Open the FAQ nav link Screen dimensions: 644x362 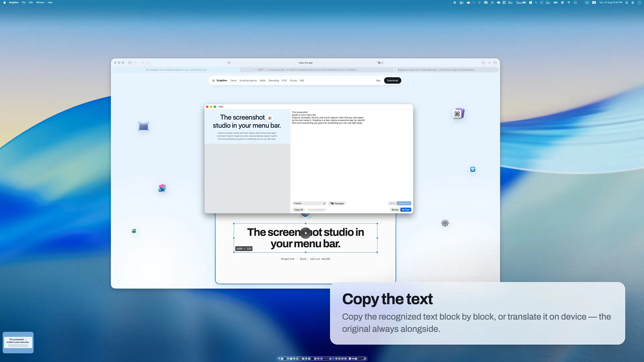click(302, 80)
